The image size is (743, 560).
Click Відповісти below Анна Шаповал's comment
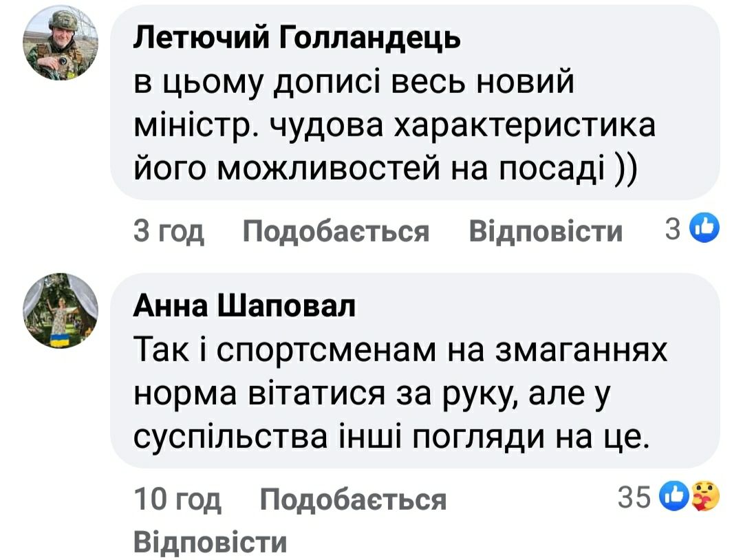point(209,541)
